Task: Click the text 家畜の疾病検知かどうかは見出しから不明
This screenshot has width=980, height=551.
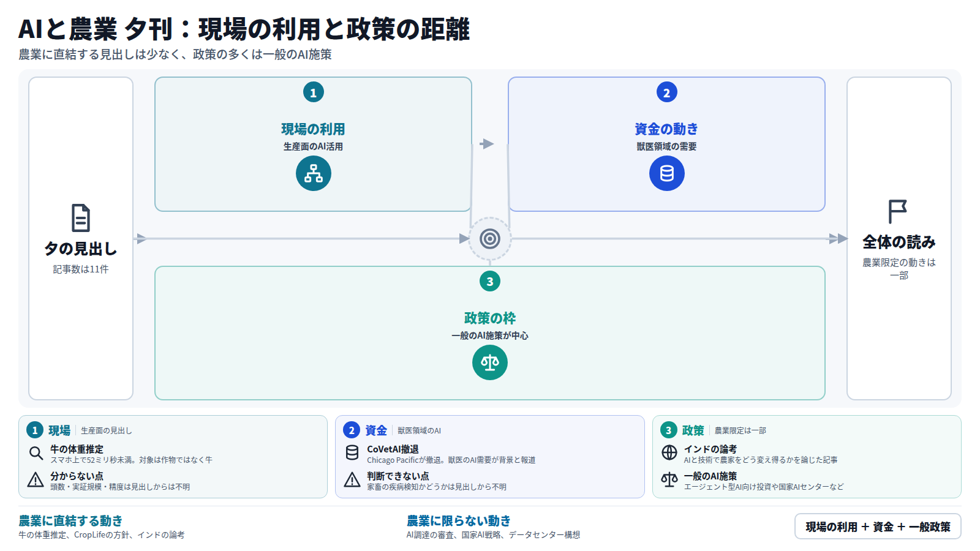Action: tap(437, 487)
